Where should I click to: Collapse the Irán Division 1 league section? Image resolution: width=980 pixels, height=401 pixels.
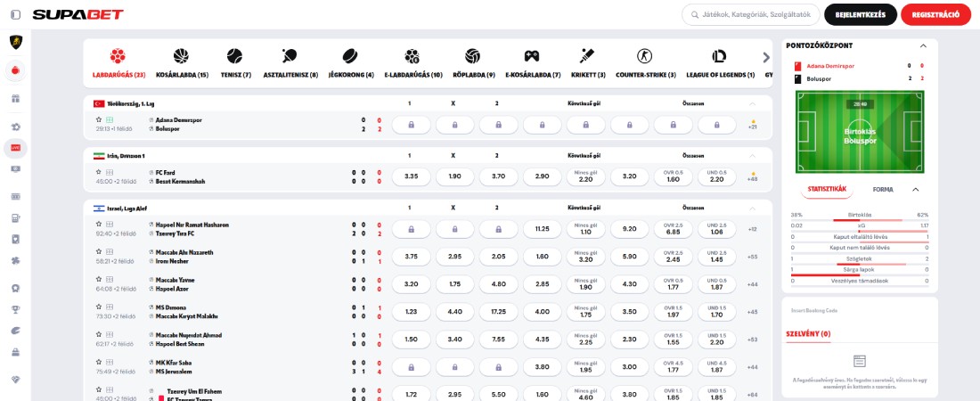pyautogui.click(x=752, y=156)
